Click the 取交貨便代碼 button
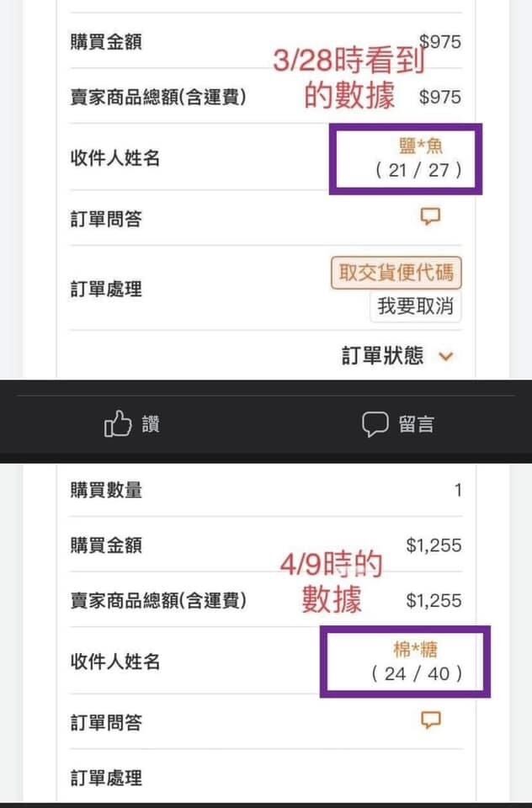Viewport: 532px width, 808px height. click(x=396, y=273)
